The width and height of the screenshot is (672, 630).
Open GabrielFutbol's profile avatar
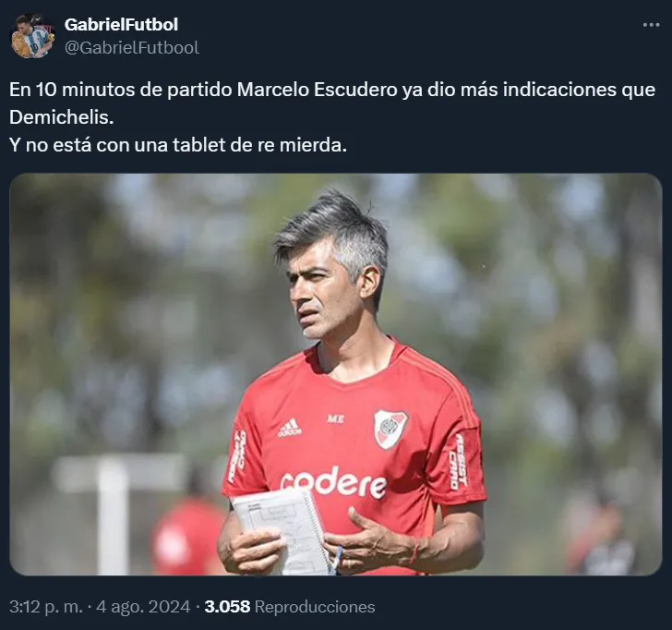pos(32,36)
